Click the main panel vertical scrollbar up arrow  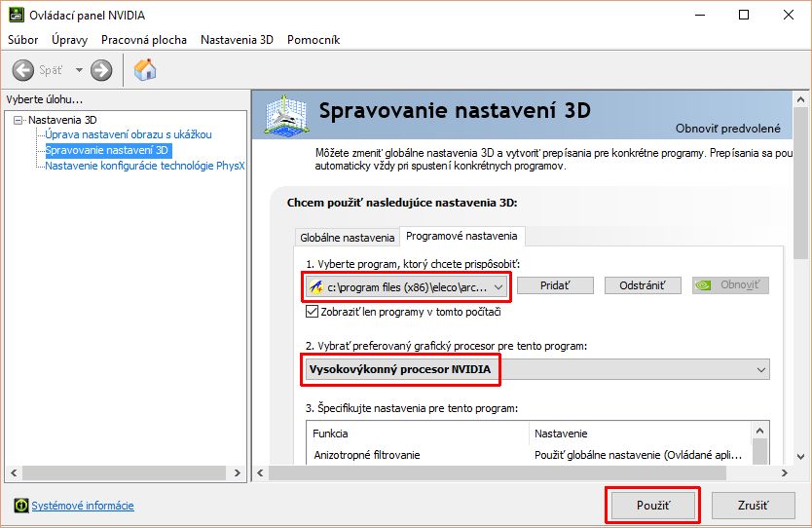pos(800,99)
